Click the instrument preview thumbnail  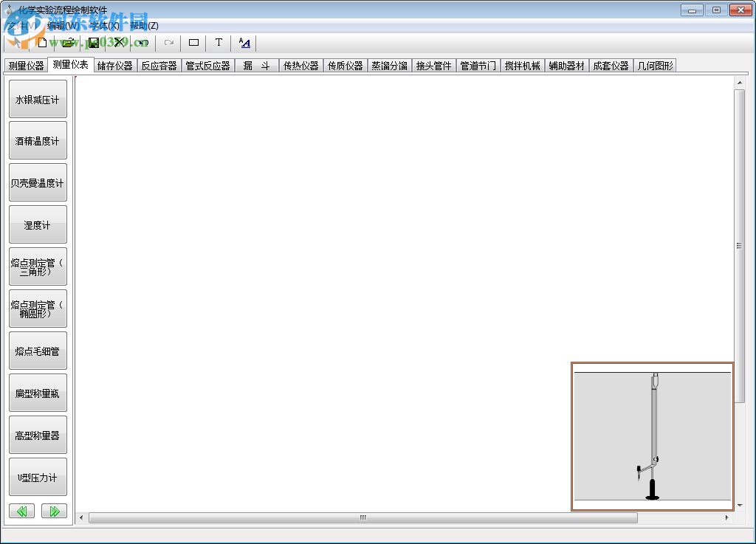653,436
